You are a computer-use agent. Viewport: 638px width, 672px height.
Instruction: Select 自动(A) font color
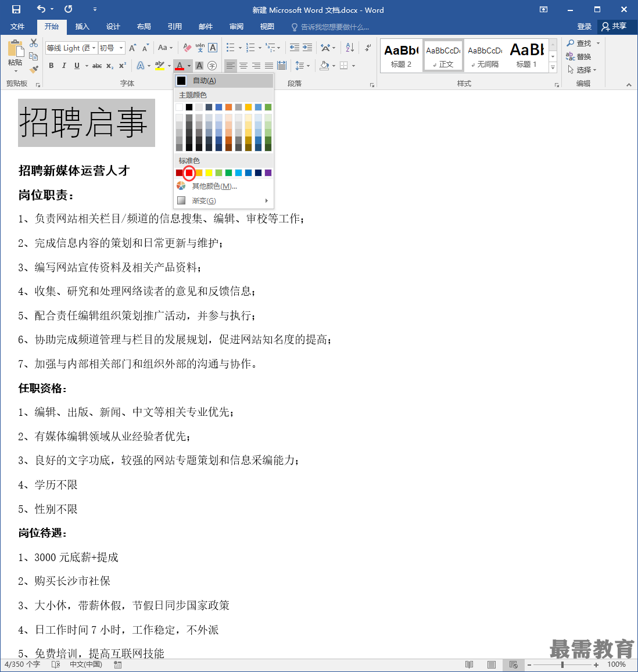[223, 81]
